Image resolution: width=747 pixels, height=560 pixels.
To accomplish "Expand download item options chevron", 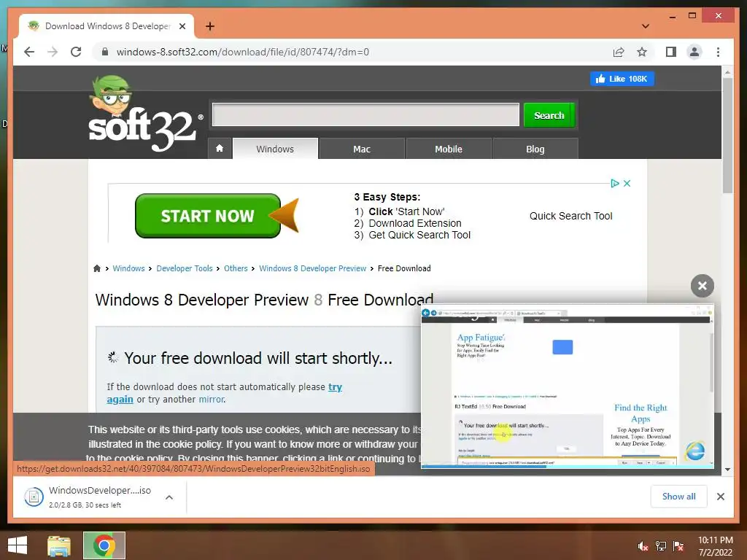I will click(169, 497).
